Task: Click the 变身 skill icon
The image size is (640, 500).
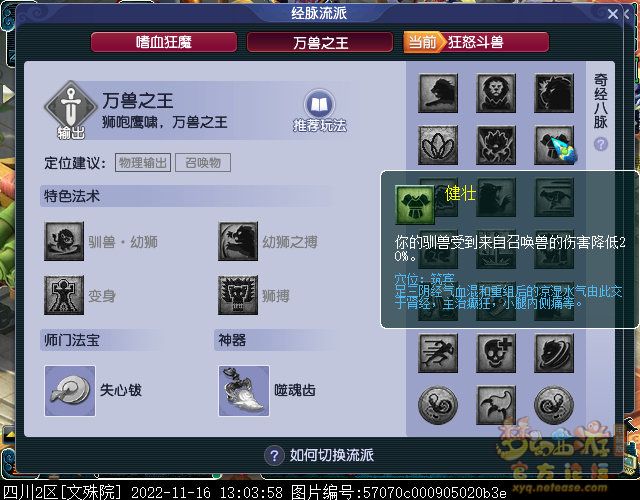Action: coord(64,295)
